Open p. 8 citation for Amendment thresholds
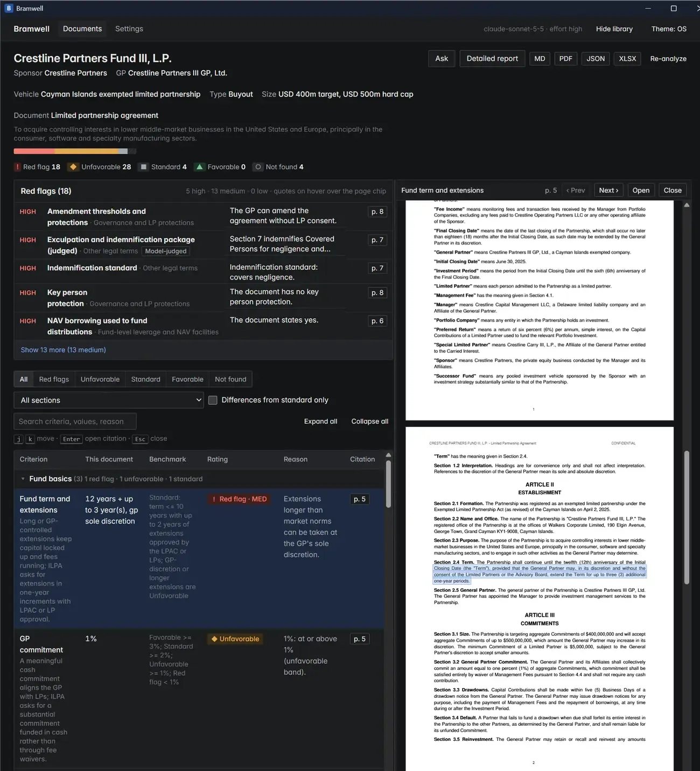This screenshot has height=771, width=700. pos(377,212)
